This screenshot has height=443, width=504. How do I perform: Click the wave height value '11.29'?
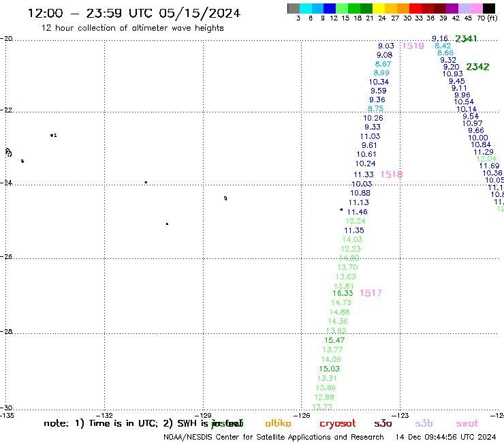coord(484,152)
